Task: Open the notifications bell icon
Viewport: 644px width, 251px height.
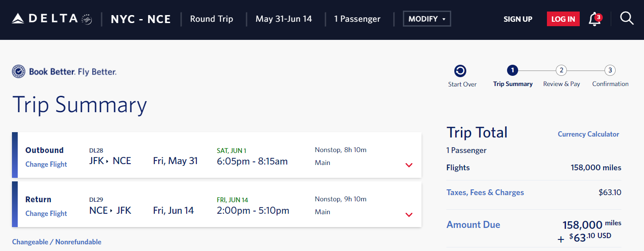Action: click(x=594, y=19)
